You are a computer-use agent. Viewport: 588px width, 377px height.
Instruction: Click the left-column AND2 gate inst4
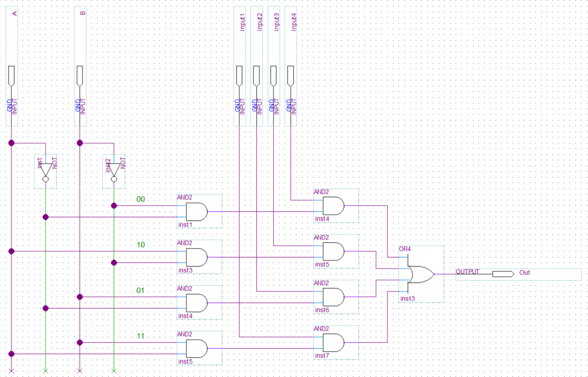coord(195,302)
